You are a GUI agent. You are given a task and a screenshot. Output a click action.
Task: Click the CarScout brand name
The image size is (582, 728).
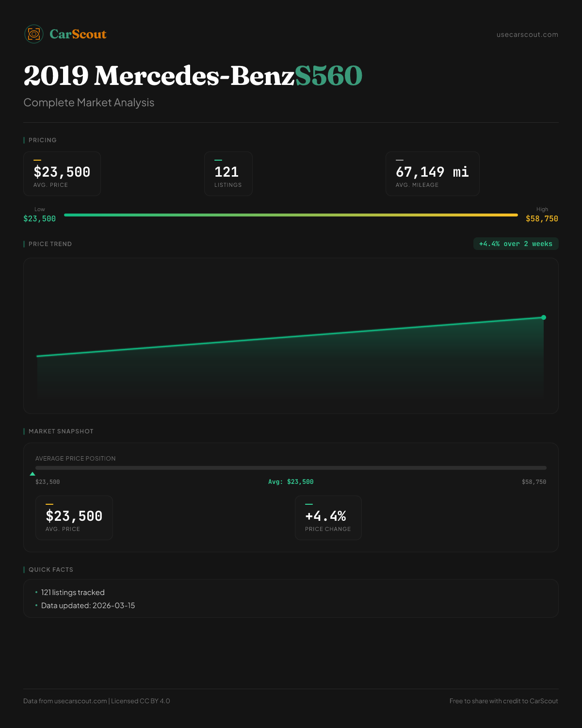click(x=78, y=34)
